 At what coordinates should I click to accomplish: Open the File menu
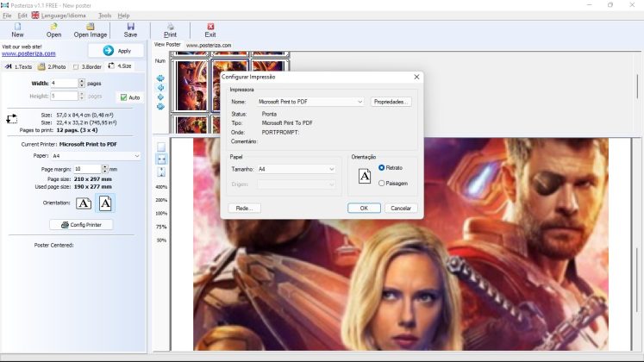click(7, 16)
